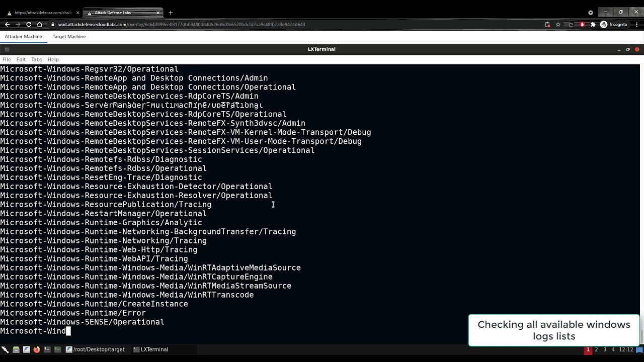
Task: Click the Microsoft-Windows-Runtime-WebAPI/Tracing line
Action: pos(94,258)
